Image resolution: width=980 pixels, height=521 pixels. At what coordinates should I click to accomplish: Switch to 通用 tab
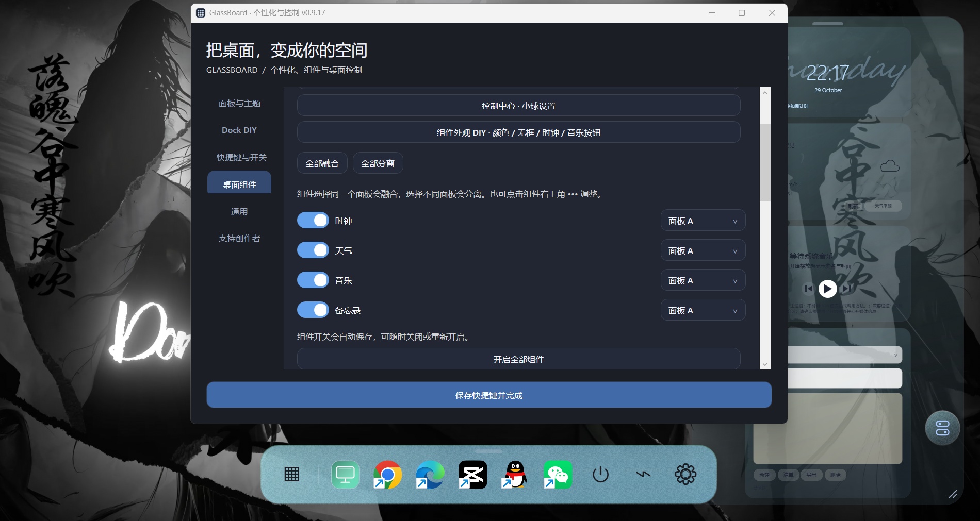click(239, 211)
